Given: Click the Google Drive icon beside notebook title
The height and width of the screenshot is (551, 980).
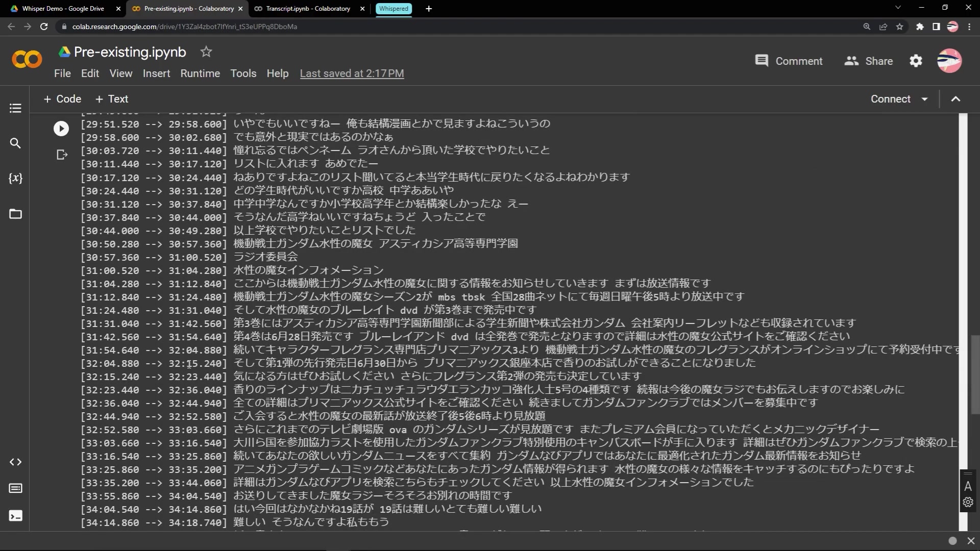Looking at the screenshot, I should [64, 52].
